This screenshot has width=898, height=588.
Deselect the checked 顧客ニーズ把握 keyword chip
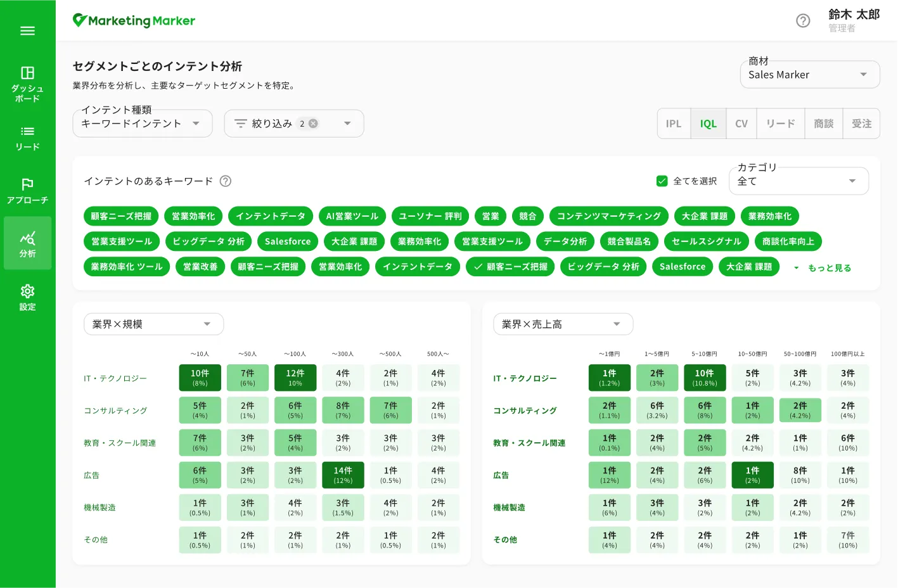[511, 267]
